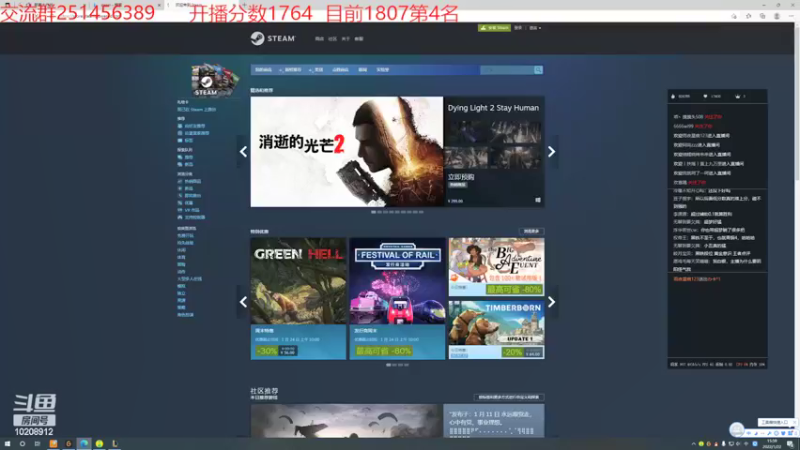Screen dimensions: 800x450
Task: Select 实验室 tab in store nav bar
Action: click(383, 70)
